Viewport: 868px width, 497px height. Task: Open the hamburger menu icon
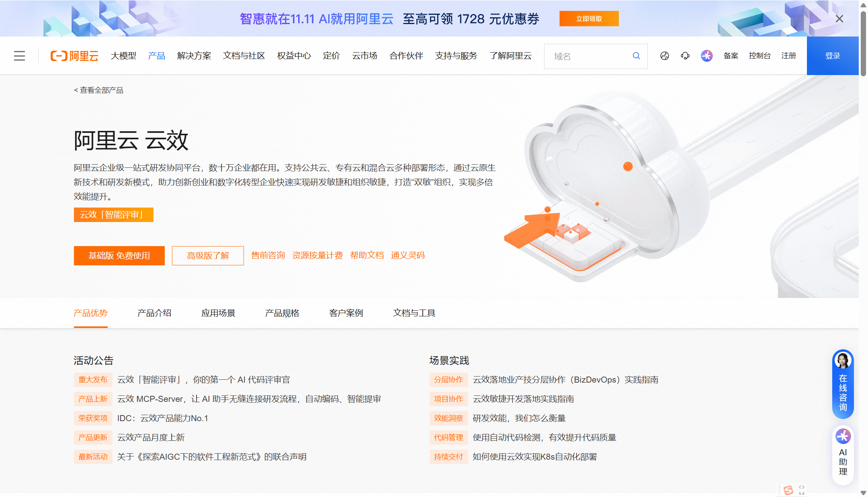19,56
